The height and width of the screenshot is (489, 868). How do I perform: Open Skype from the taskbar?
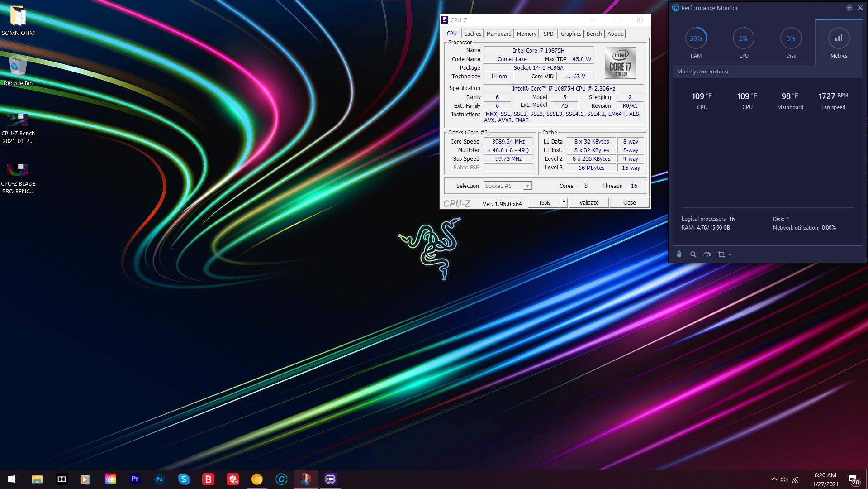[184, 479]
